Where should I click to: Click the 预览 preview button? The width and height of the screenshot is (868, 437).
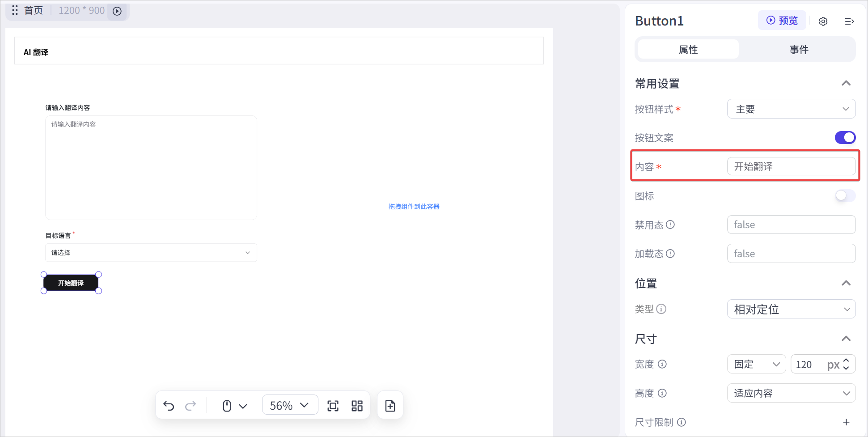click(x=782, y=21)
